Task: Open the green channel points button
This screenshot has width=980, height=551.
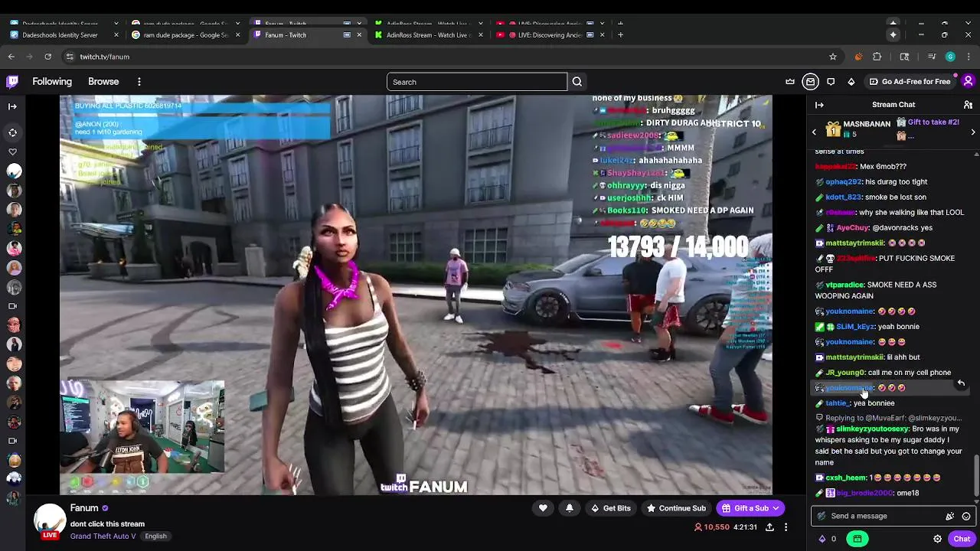Action: point(857,539)
